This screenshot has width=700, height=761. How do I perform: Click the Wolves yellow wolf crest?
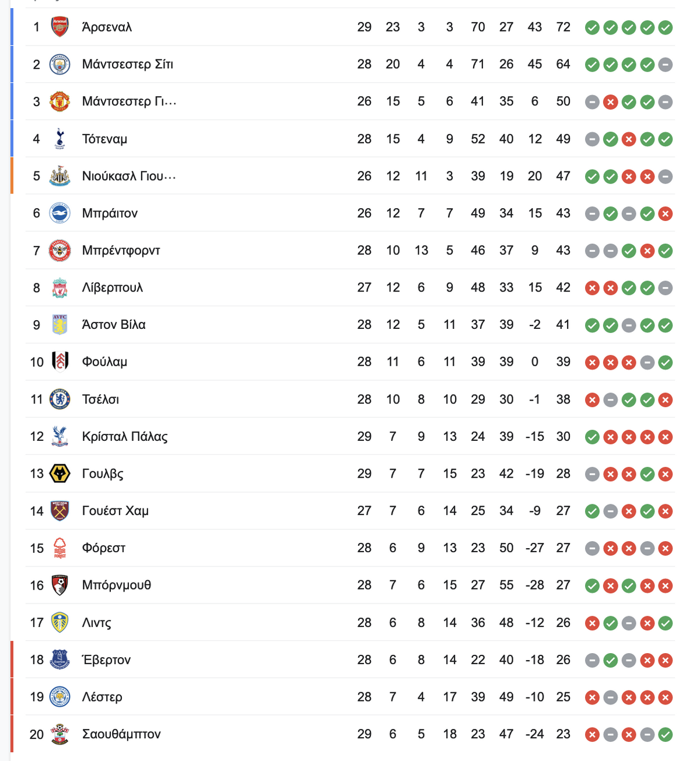(60, 474)
